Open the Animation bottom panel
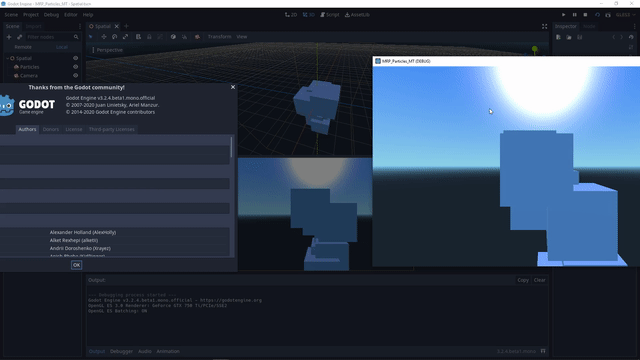 (x=168, y=351)
